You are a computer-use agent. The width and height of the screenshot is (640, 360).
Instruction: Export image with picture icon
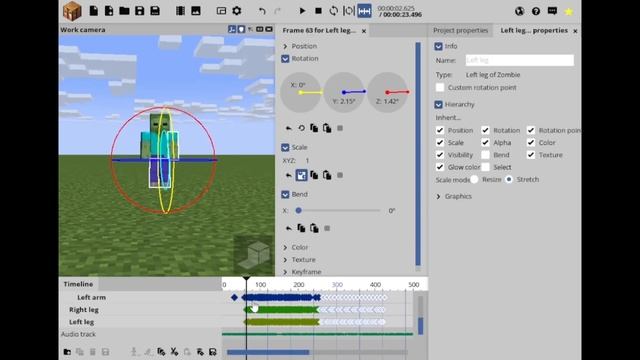(196, 11)
